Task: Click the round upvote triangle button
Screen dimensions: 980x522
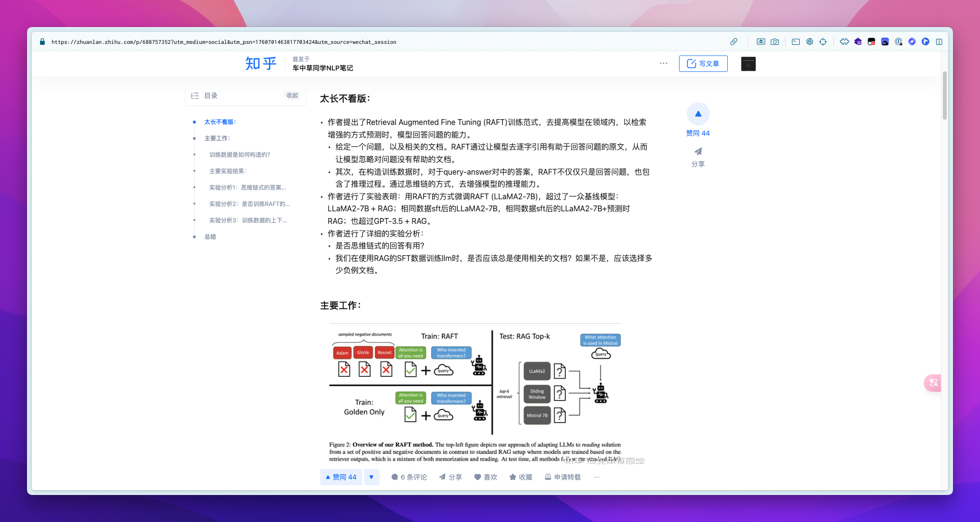Action: (x=698, y=114)
